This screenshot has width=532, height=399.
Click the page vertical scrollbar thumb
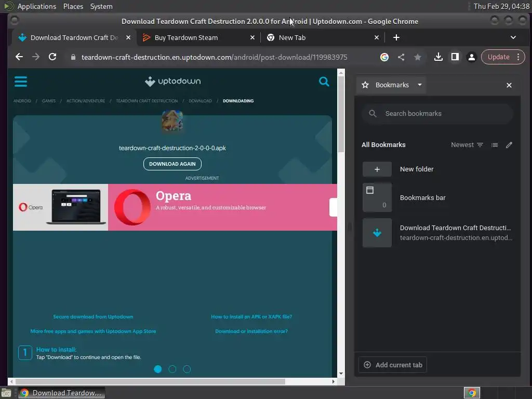point(341,114)
